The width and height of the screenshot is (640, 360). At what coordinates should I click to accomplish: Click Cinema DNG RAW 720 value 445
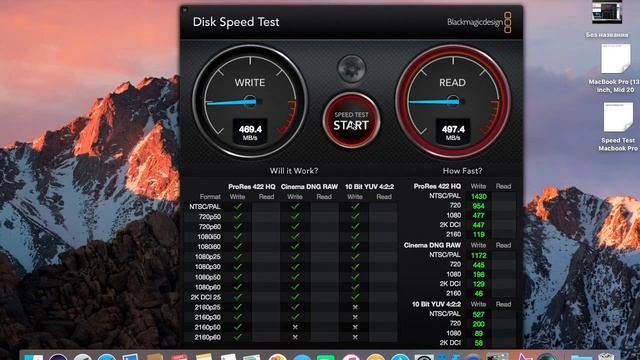479,265
